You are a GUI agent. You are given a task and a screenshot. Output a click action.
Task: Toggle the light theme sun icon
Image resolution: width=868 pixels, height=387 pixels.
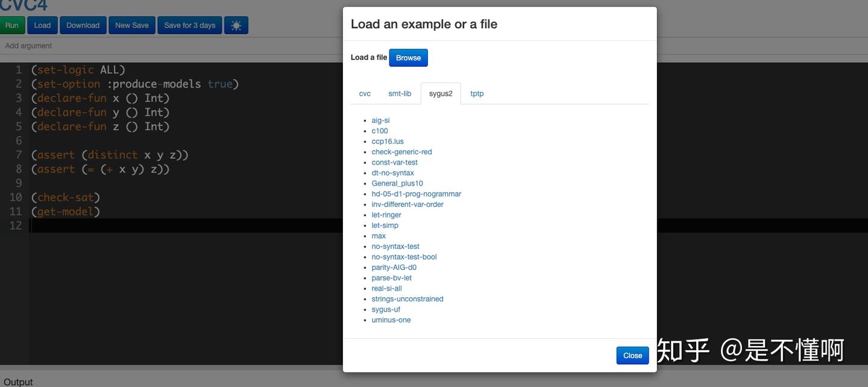click(236, 25)
